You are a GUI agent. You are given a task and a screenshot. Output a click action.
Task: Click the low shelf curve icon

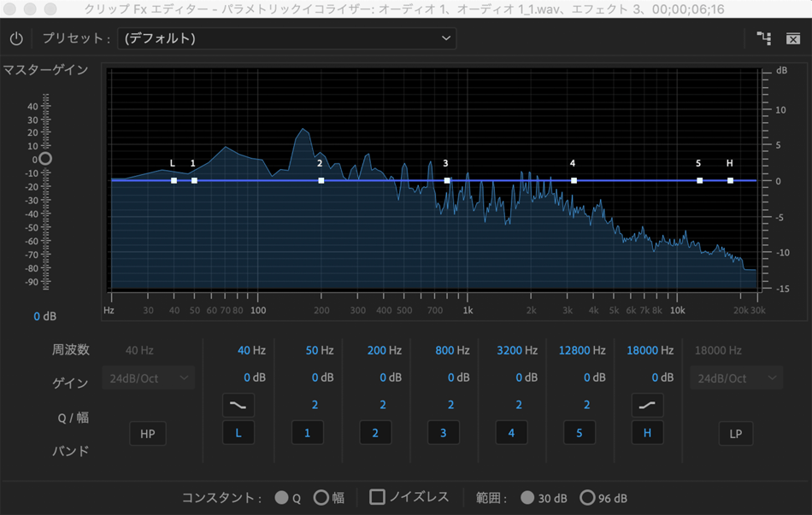click(x=238, y=405)
